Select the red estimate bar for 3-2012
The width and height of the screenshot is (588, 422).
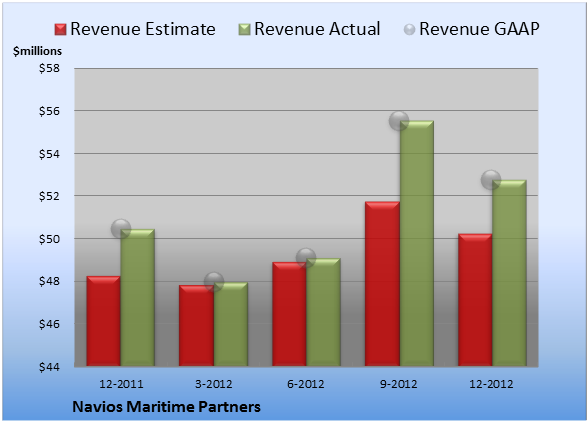[196, 326]
